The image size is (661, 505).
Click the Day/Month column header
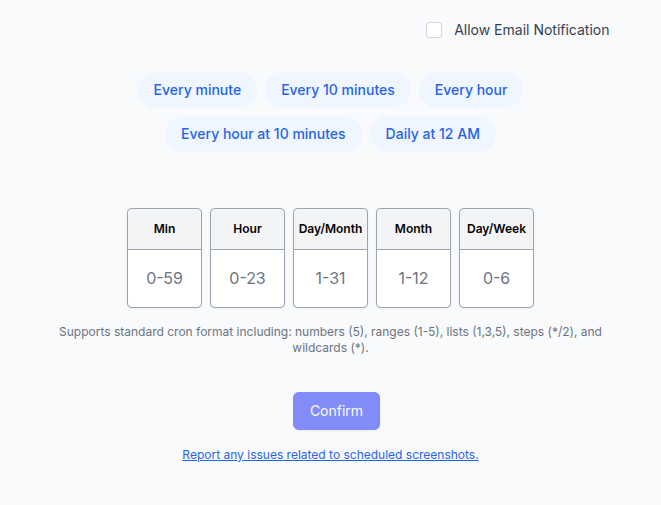(x=331, y=229)
